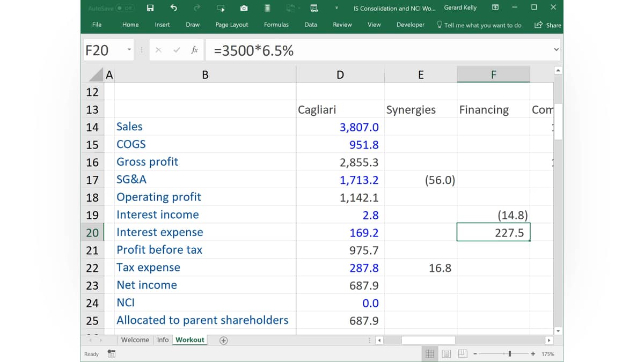
Task: Select the cell with 3,807.0
Action: pyautogui.click(x=340, y=127)
